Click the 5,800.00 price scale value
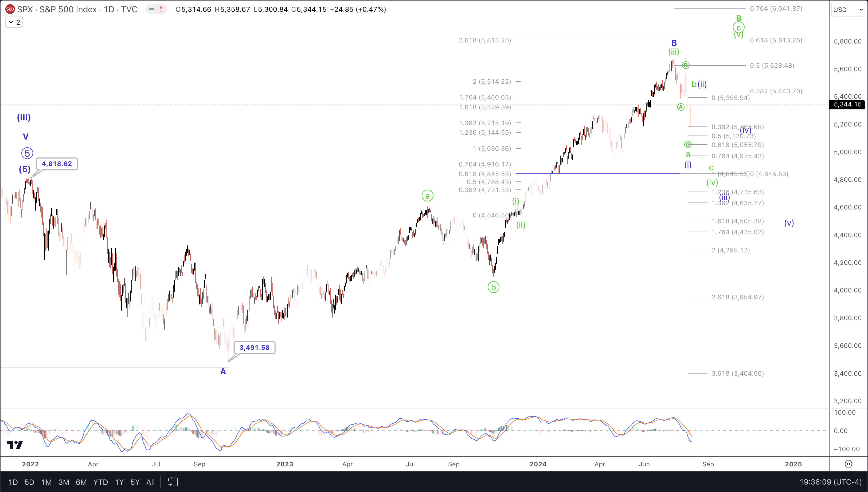The height and width of the screenshot is (492, 868). (848, 41)
